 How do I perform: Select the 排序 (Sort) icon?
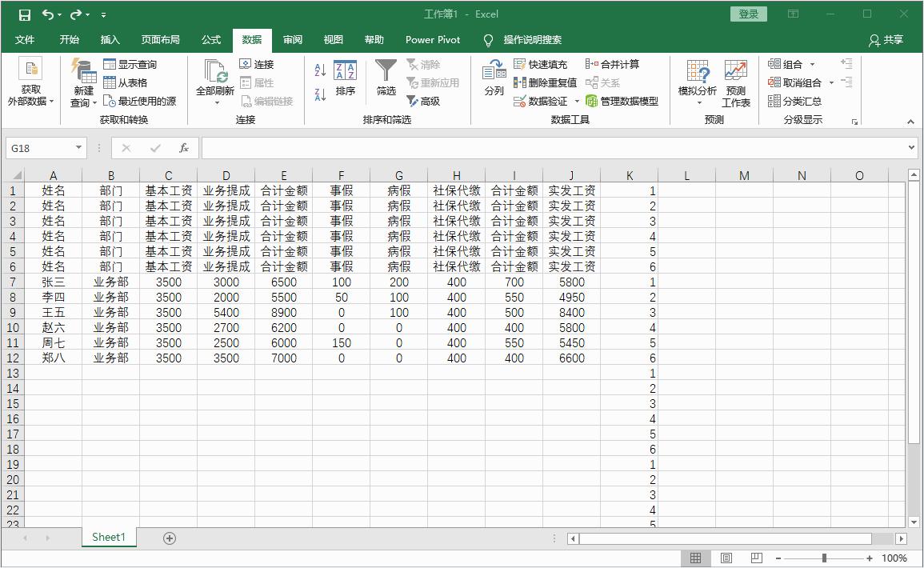346,80
